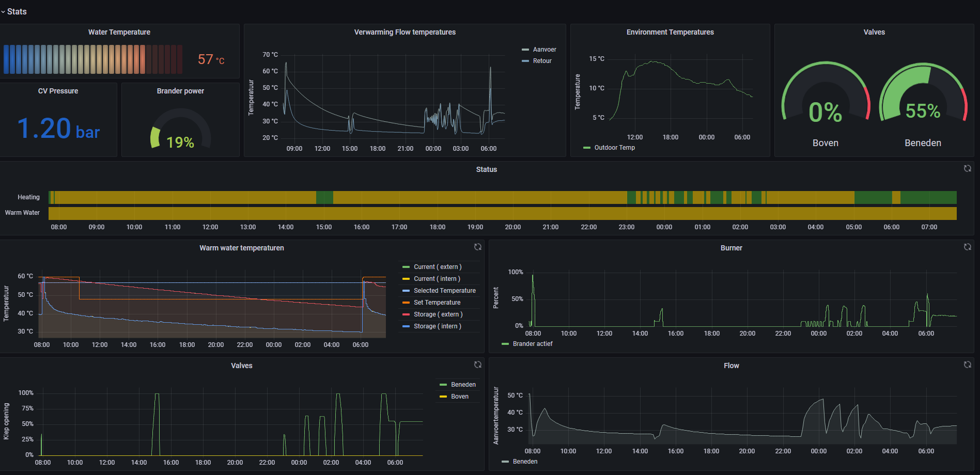Open the Environment Temperatures panel menu
The height and width of the screenshot is (475, 980).
pos(670,32)
